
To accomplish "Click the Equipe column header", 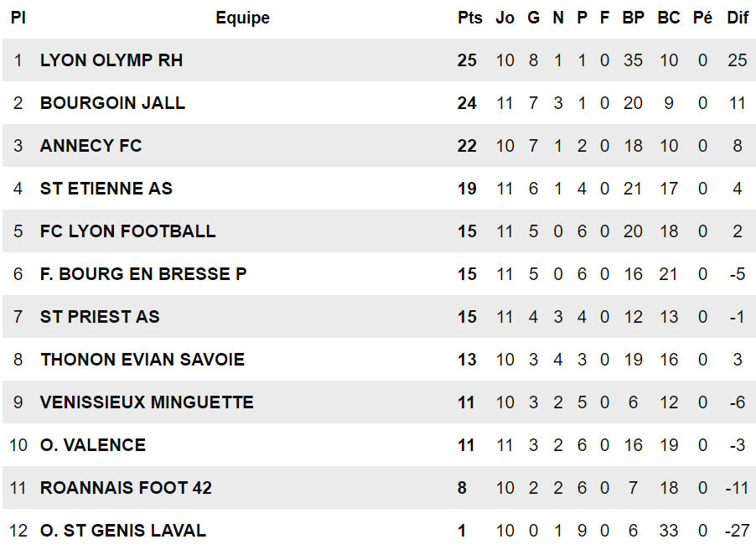I will (x=242, y=18).
